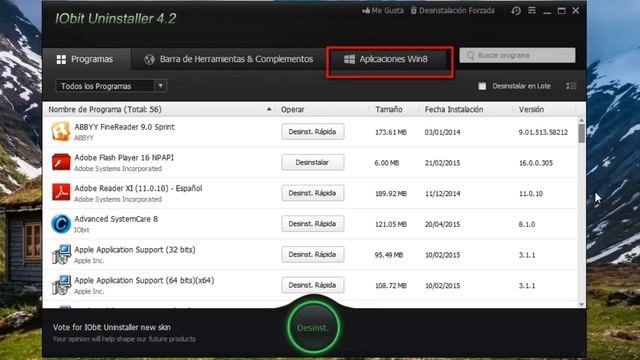Screen dimensions: 640x360
Task: Click the Operar column header
Action: coord(292,109)
